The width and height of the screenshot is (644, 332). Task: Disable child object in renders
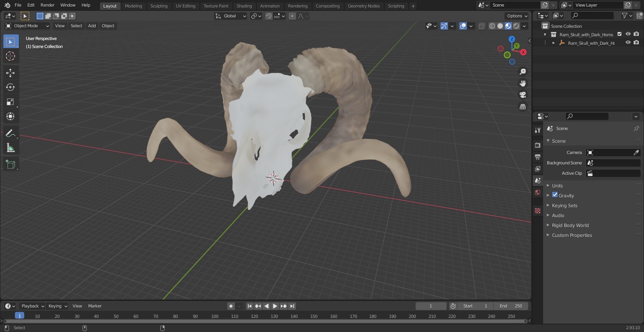(x=636, y=43)
